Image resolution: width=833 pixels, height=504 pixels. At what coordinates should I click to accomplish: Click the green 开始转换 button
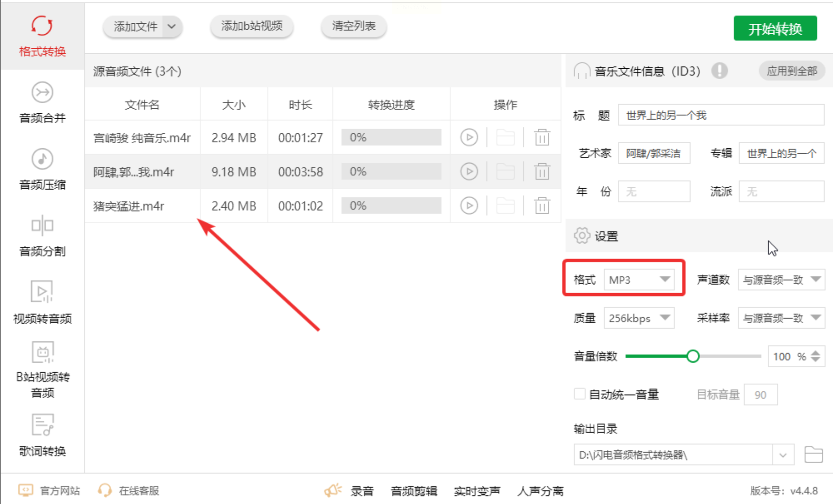[775, 28]
